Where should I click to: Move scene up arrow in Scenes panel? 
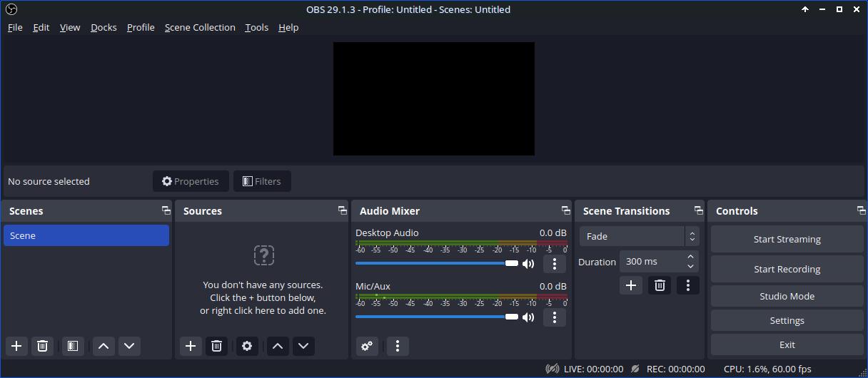(104, 346)
